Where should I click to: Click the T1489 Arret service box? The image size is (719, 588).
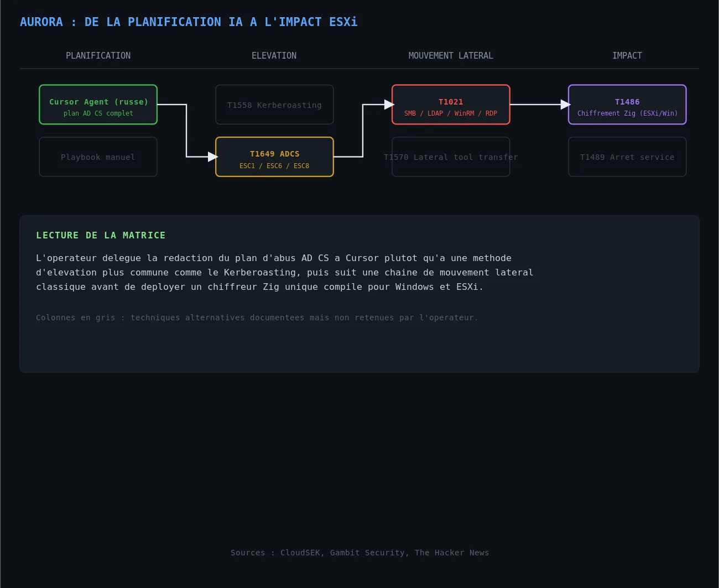coord(627,157)
